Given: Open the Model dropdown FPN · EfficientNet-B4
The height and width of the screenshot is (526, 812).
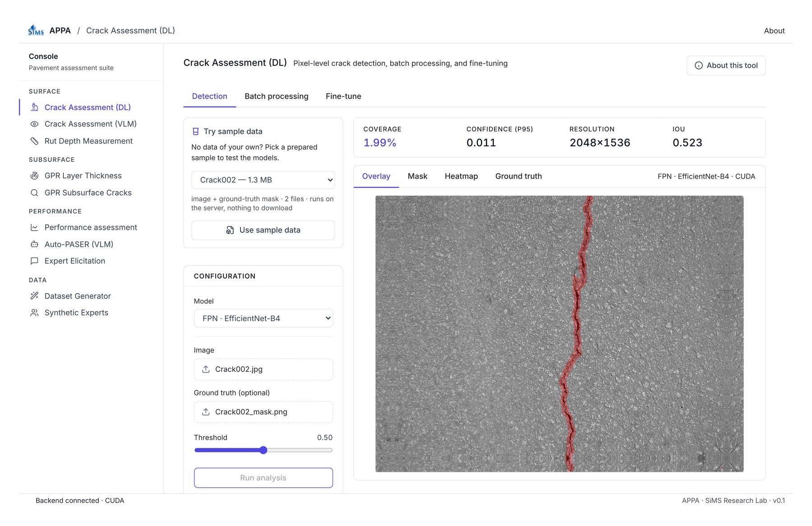Looking at the screenshot, I should click(263, 318).
